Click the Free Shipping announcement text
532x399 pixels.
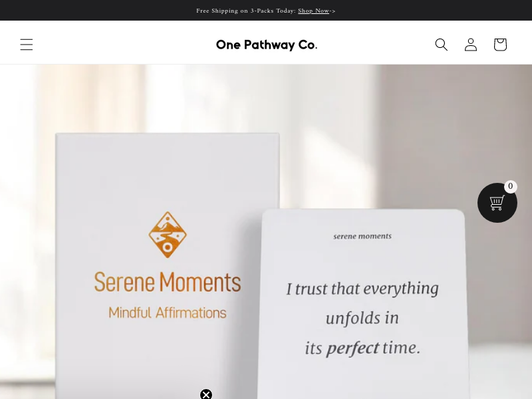246,11
